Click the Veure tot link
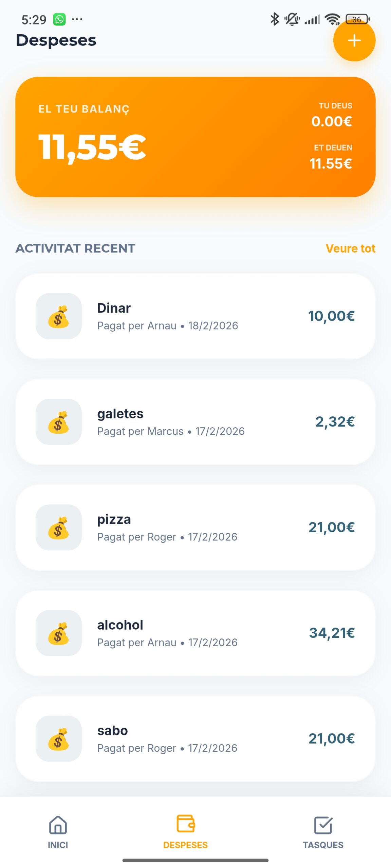Viewport: 391px width, 868px height. (x=350, y=249)
